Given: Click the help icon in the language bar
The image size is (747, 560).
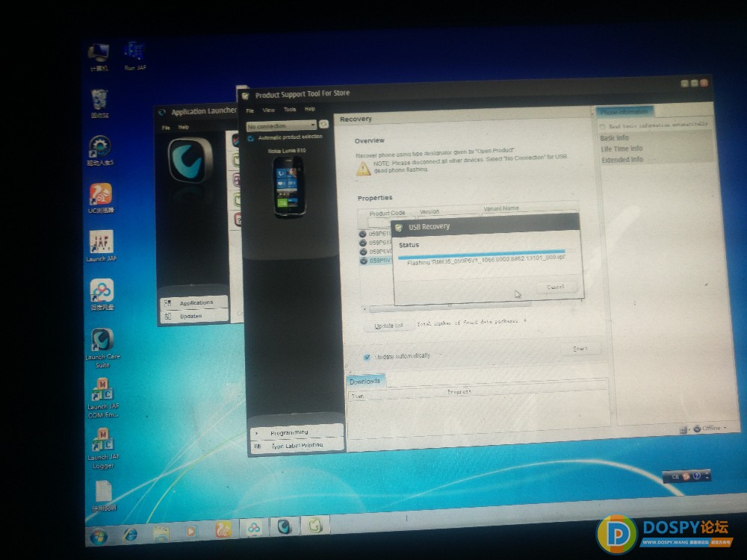Looking at the screenshot, I should click(x=696, y=476).
